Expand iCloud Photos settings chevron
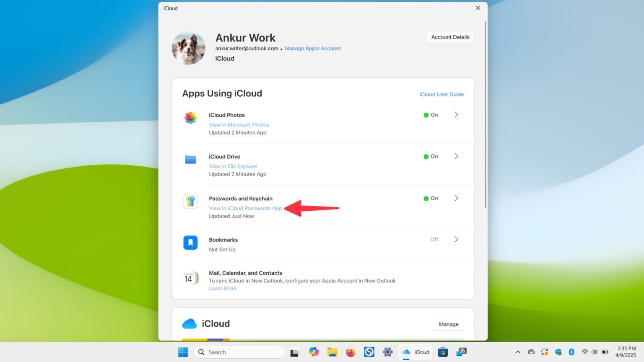This screenshot has height=362, width=644. pyautogui.click(x=456, y=115)
